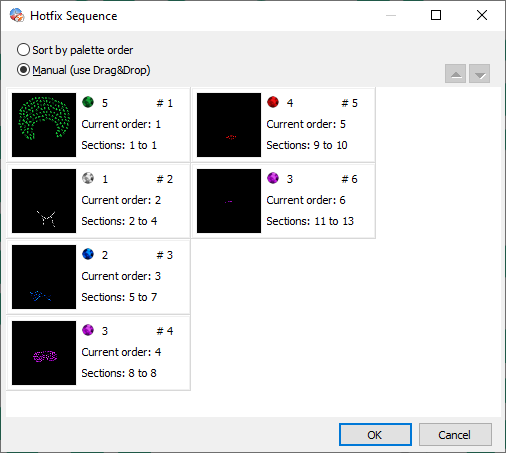Click 'Sections: 5 to 7' text
The image size is (506, 453).
coord(119,297)
